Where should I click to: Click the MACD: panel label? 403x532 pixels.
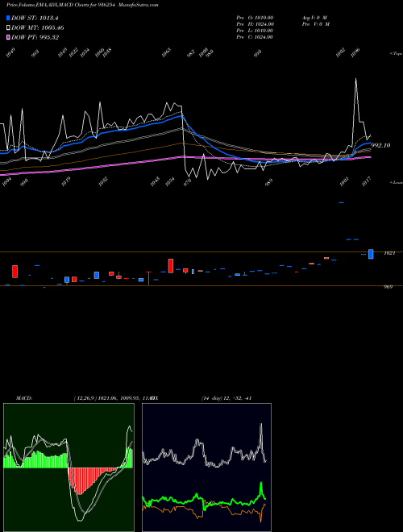[23, 398]
